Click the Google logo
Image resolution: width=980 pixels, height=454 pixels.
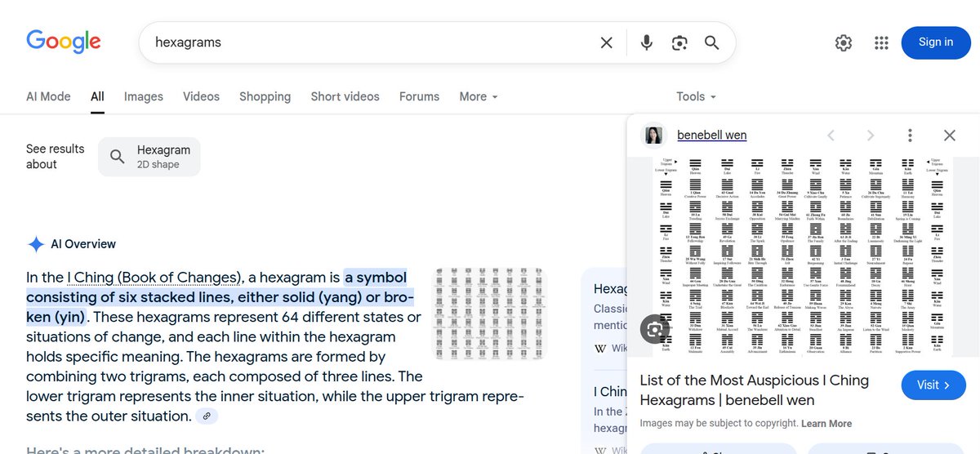pyautogui.click(x=64, y=42)
